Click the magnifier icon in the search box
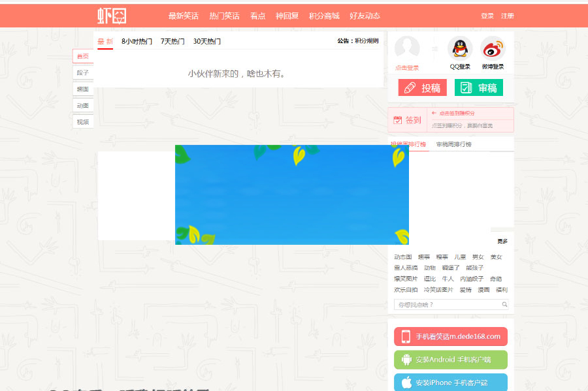Viewport: 588px width, 391px height. 503,304
